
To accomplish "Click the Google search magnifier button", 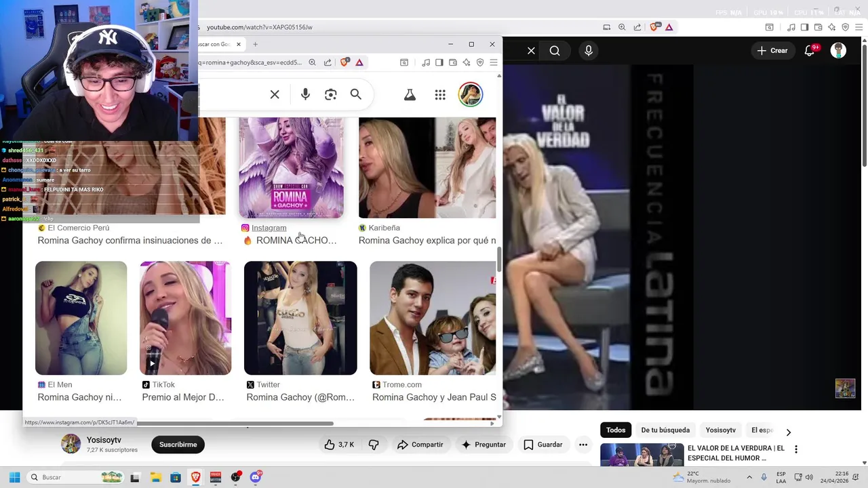I will coord(356,94).
